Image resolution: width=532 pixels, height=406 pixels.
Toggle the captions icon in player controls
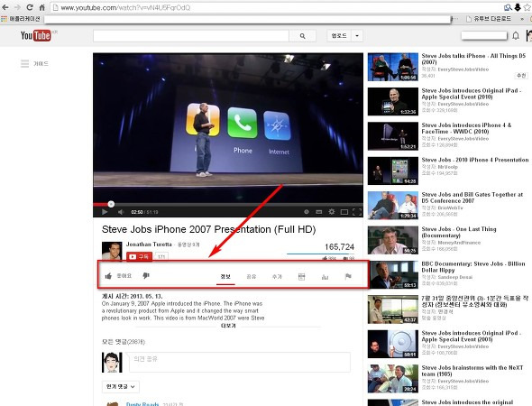coord(319,212)
